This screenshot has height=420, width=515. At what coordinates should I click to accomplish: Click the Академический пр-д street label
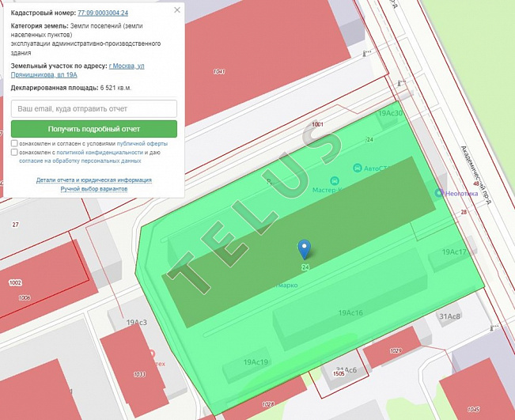[475, 176]
